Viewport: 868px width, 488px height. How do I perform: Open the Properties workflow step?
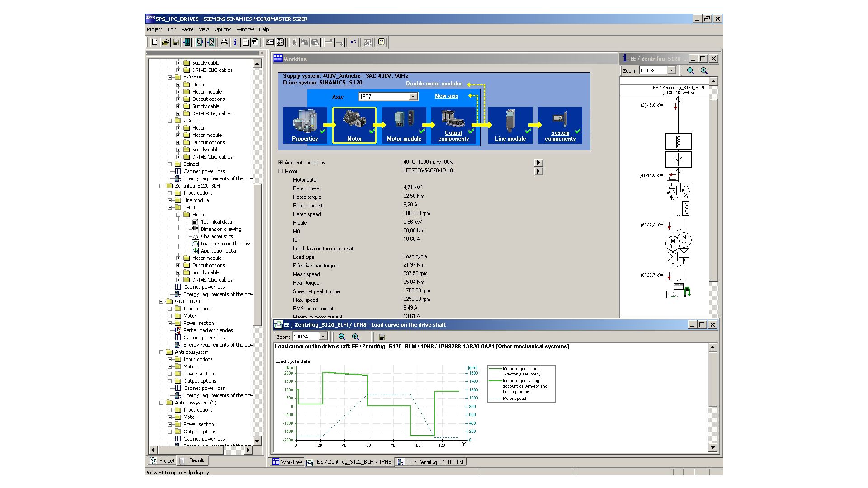[305, 126]
